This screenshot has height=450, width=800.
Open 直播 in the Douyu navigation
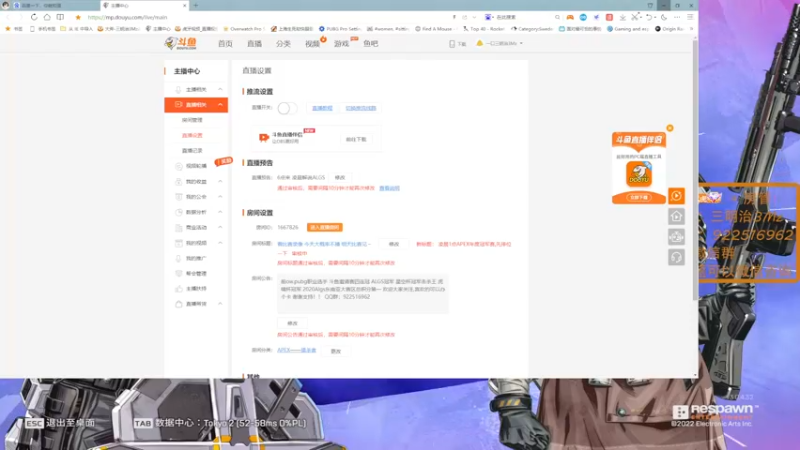pos(254,44)
